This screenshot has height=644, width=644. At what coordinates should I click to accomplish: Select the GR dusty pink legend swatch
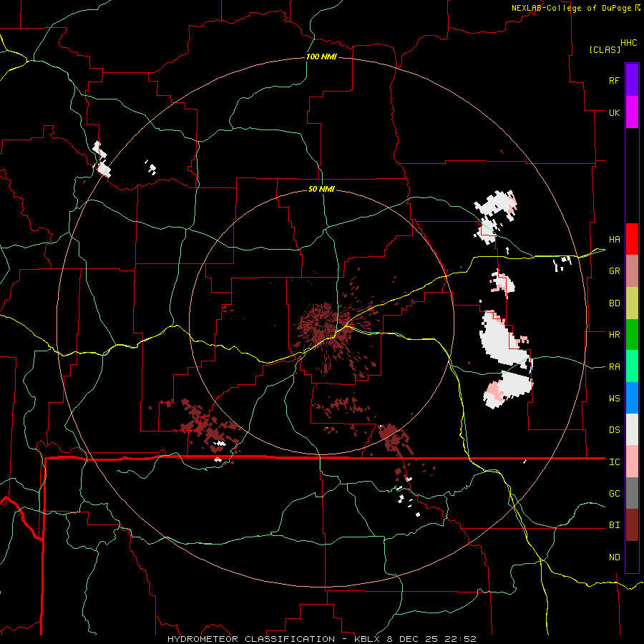coord(632,271)
